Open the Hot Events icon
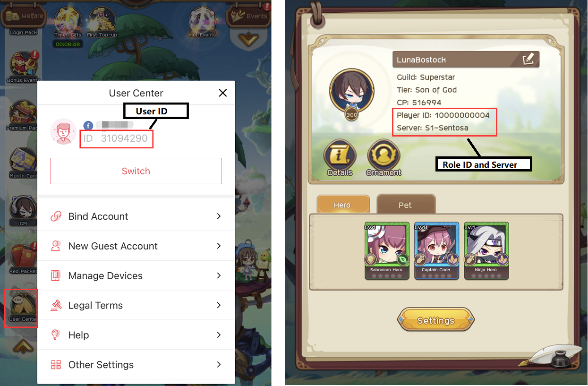This screenshot has width=588, height=386. (x=203, y=22)
